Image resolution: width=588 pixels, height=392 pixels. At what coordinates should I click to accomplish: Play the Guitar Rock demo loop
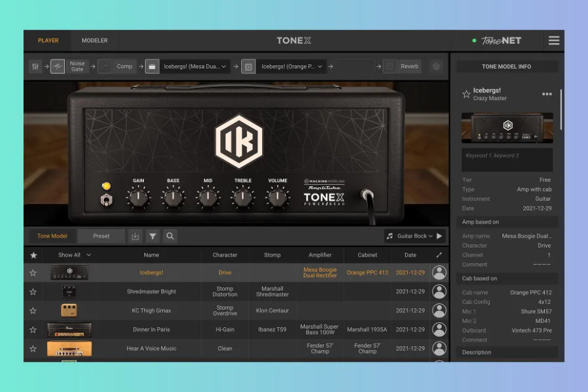tap(440, 237)
